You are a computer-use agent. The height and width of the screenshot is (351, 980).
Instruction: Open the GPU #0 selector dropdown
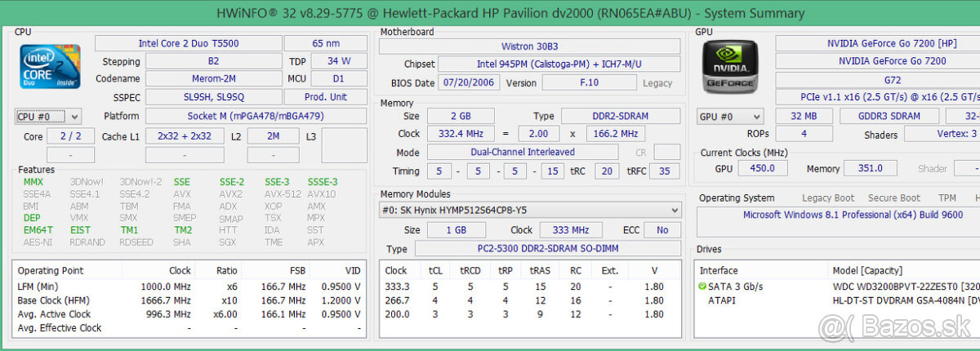tap(730, 117)
